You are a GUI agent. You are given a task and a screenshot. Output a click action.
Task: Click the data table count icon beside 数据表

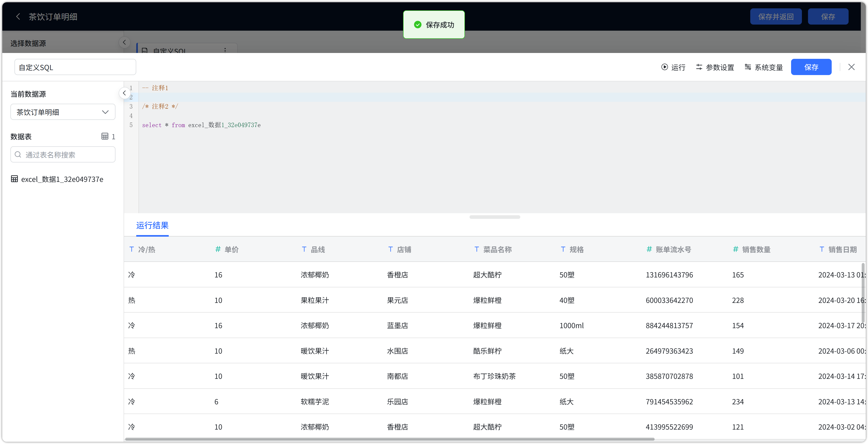tap(105, 136)
